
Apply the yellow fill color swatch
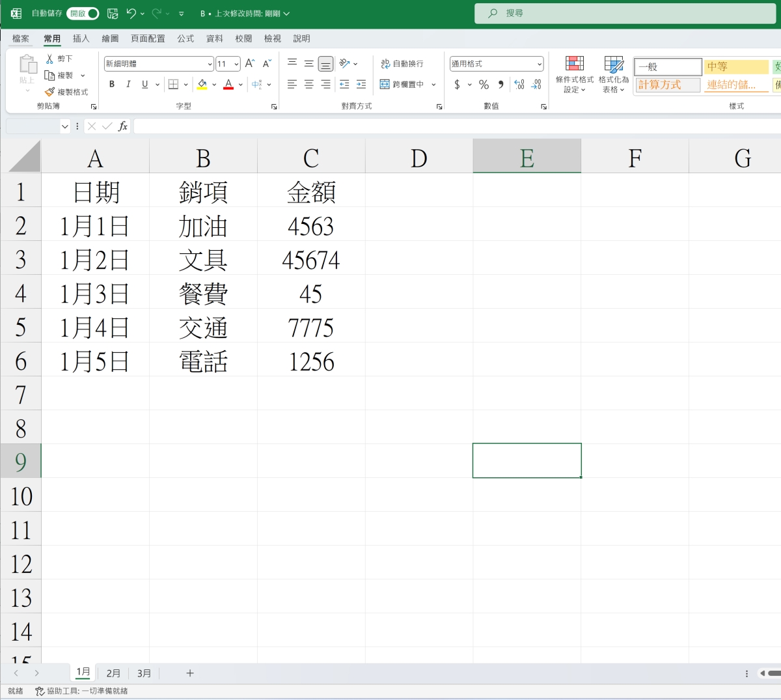click(x=202, y=84)
